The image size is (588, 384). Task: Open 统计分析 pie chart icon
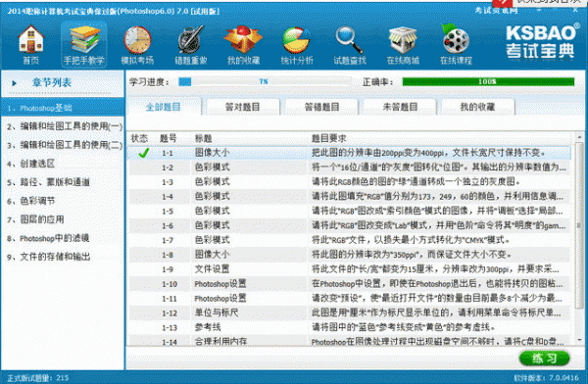297,44
